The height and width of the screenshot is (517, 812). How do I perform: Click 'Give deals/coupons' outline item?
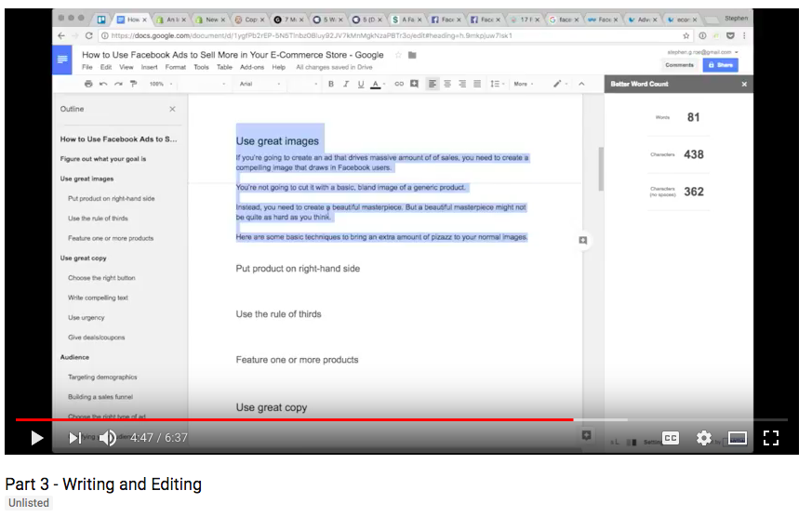point(97,338)
